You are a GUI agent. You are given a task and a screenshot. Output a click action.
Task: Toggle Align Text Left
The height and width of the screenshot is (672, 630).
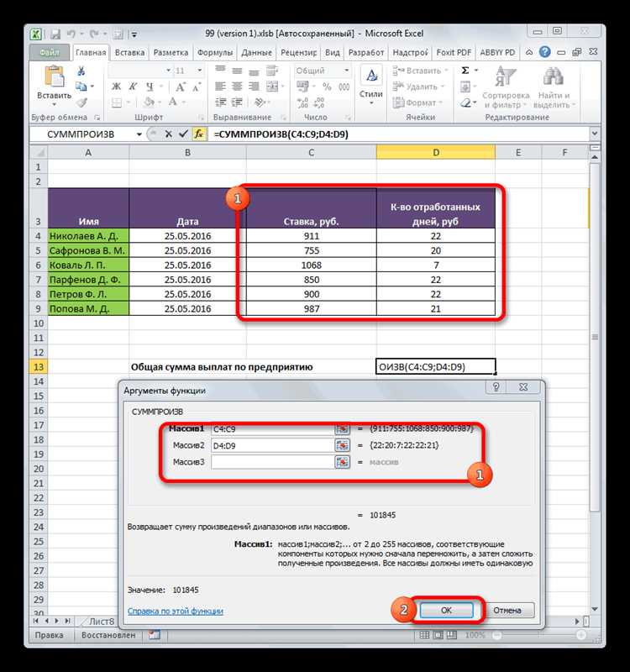[220, 87]
